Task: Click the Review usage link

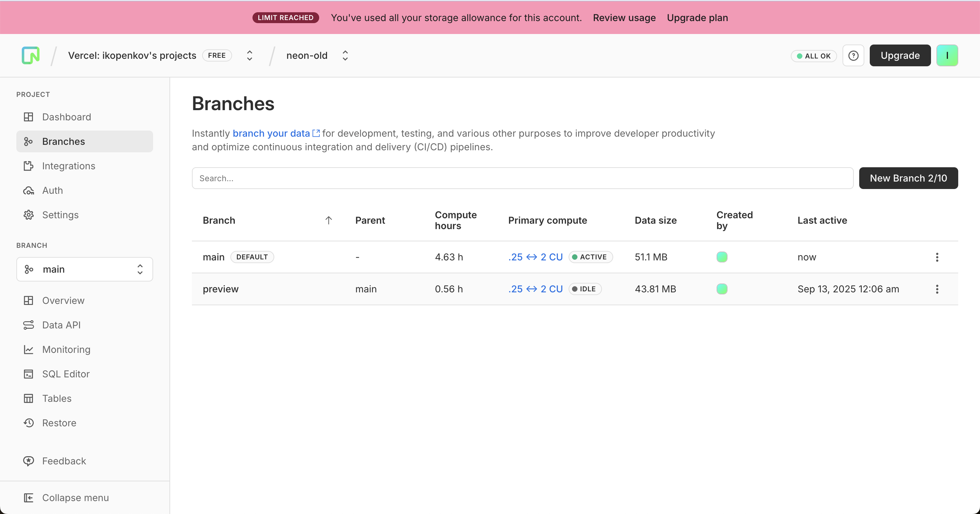Action: click(624, 17)
